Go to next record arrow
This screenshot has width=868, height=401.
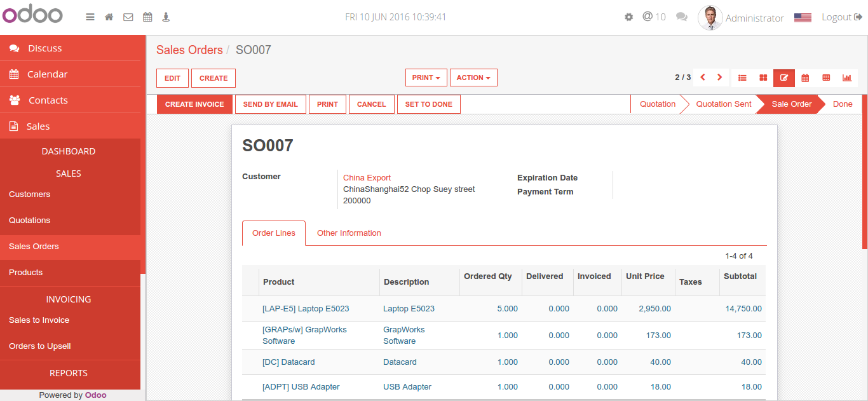[x=719, y=78]
